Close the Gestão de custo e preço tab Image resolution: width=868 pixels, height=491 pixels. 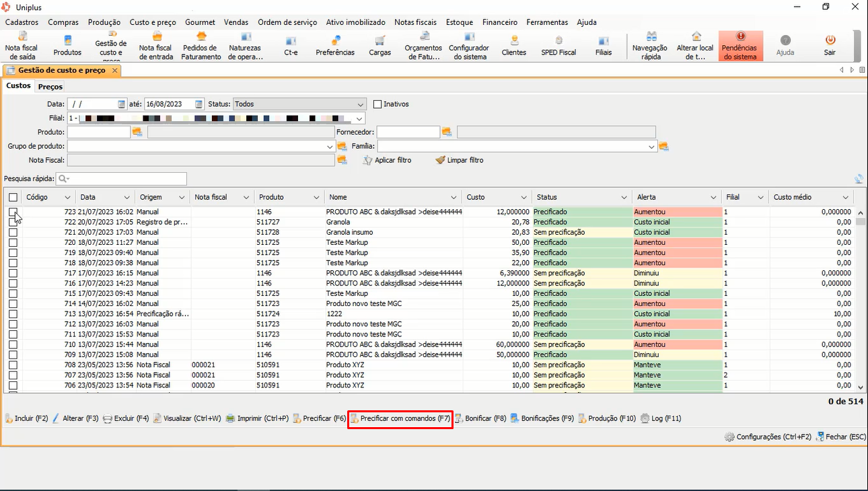pos(115,70)
